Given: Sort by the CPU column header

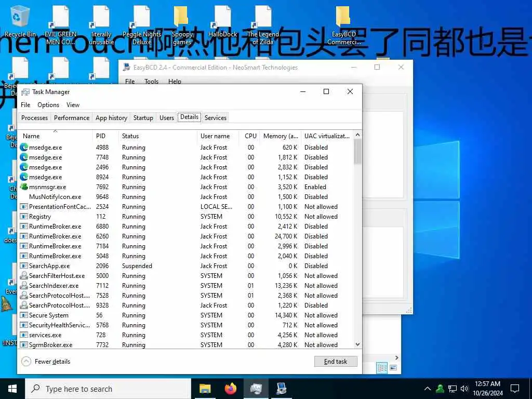Looking at the screenshot, I should click(249, 136).
